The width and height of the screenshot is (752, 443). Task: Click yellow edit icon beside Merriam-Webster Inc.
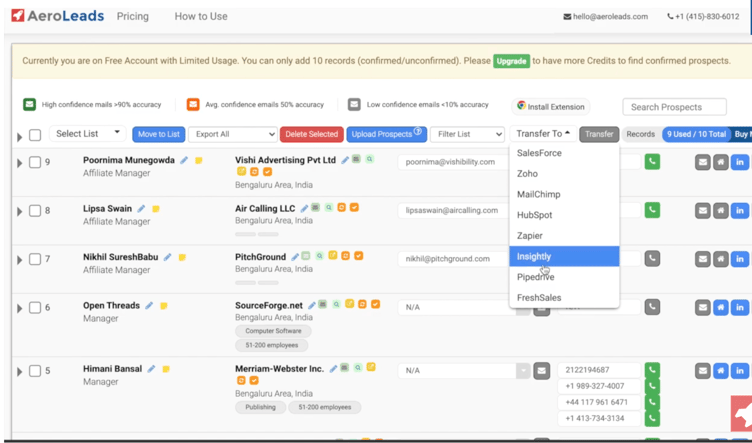(371, 367)
